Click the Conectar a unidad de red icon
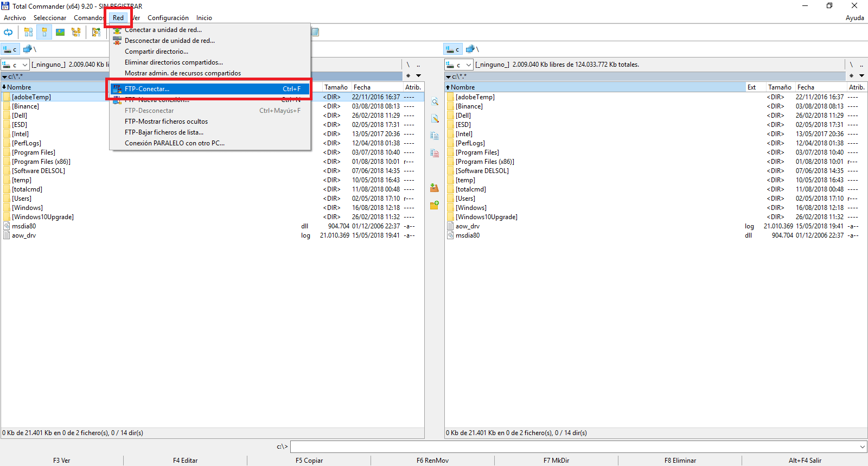 117,30
